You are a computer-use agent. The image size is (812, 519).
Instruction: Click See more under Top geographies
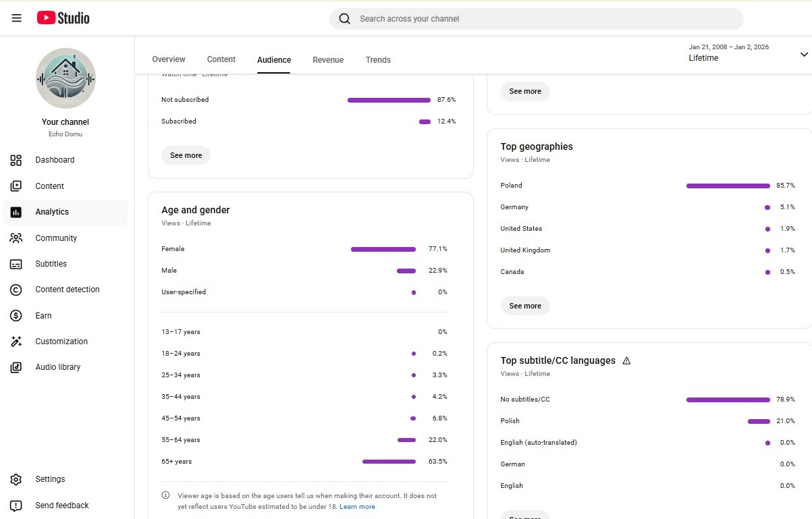coord(525,306)
